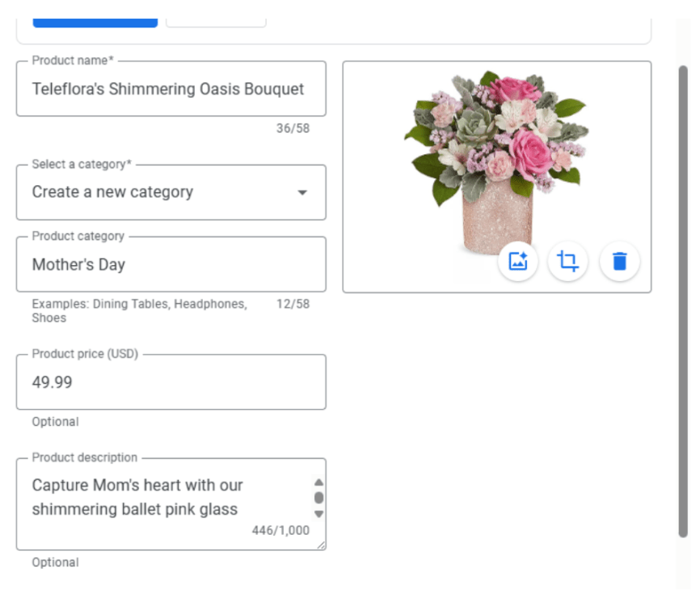
Task: Click the description resize handle corner
Action: click(x=321, y=545)
